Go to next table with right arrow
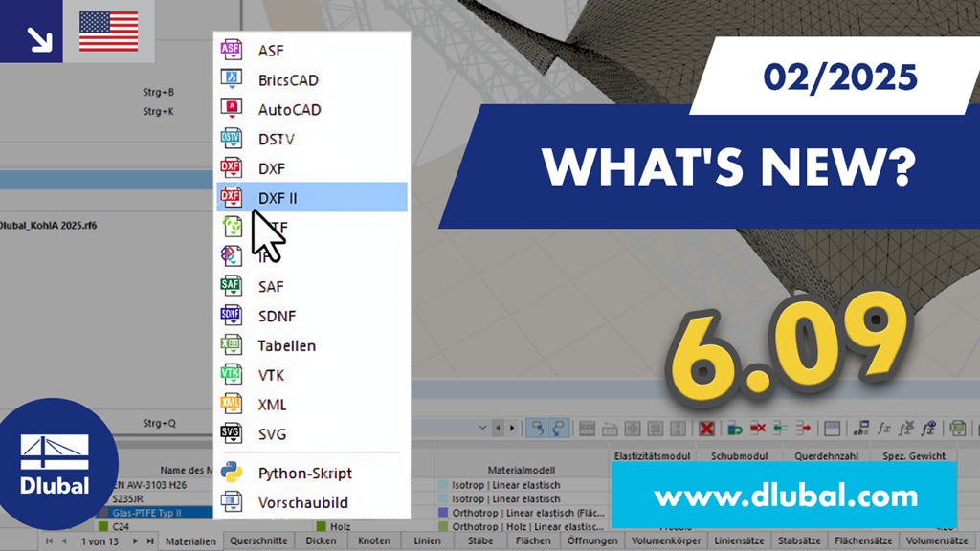The width and height of the screenshot is (980, 551). point(512,428)
